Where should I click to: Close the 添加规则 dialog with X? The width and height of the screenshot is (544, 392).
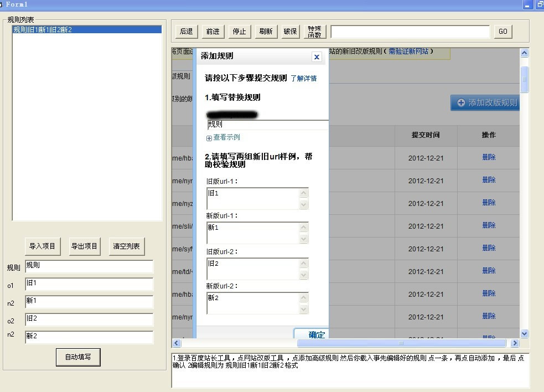[317, 56]
